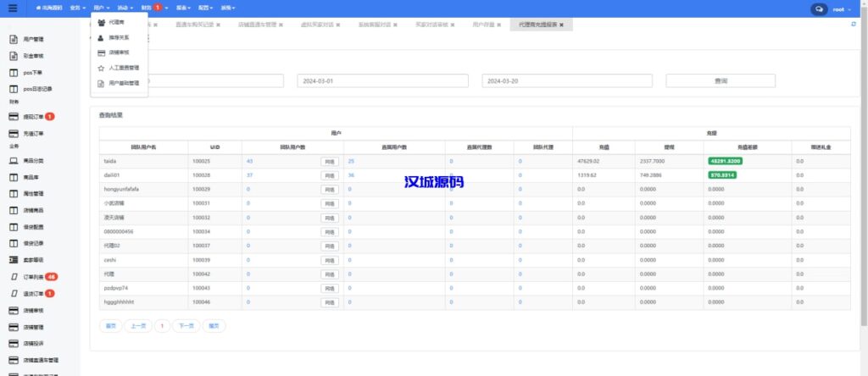This screenshot has height=376, width=868.
Task: Expand the 业务 top menu dropdown
Action: click(x=77, y=8)
